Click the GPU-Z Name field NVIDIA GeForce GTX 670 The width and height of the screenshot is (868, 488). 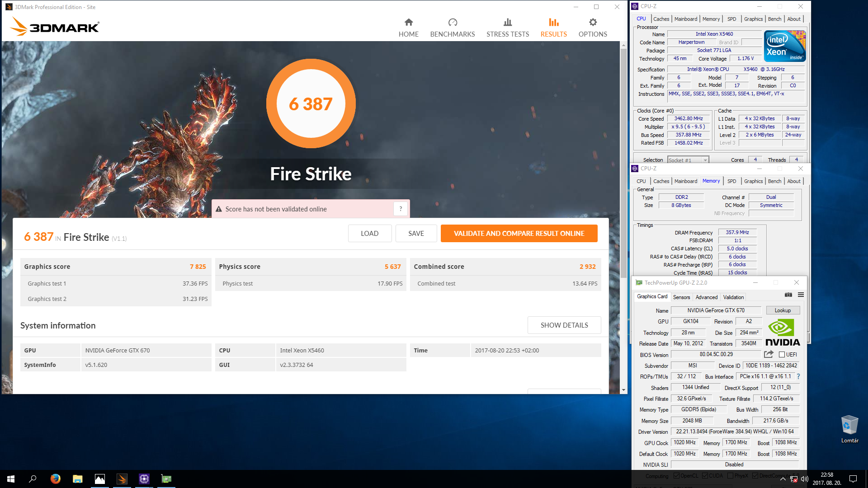[716, 310]
